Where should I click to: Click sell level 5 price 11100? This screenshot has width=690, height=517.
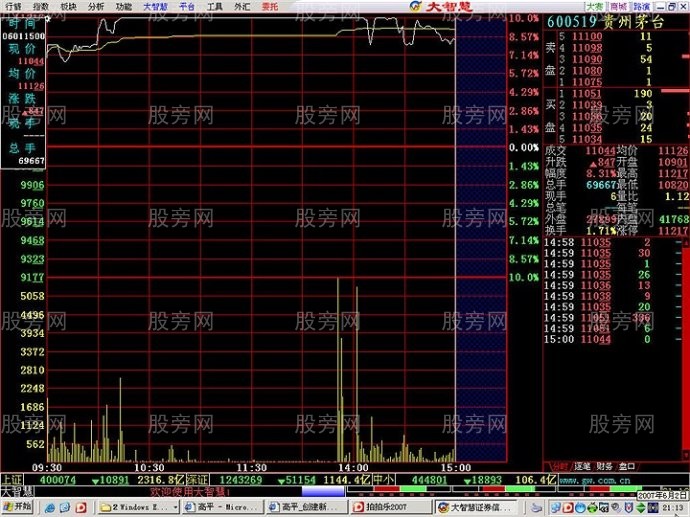(x=587, y=36)
